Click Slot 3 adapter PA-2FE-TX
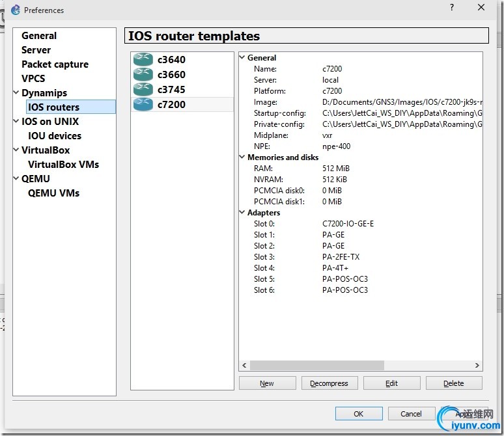The image size is (504, 436). tap(341, 256)
